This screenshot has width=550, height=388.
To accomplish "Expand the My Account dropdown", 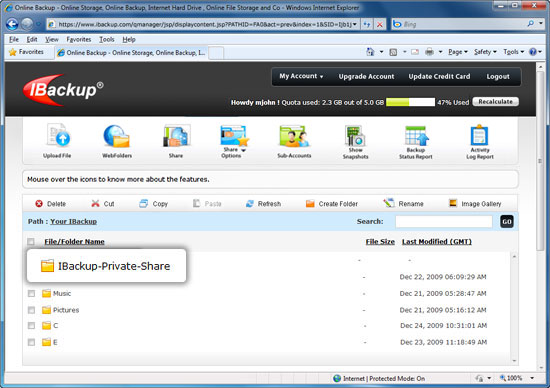I will 301,76.
